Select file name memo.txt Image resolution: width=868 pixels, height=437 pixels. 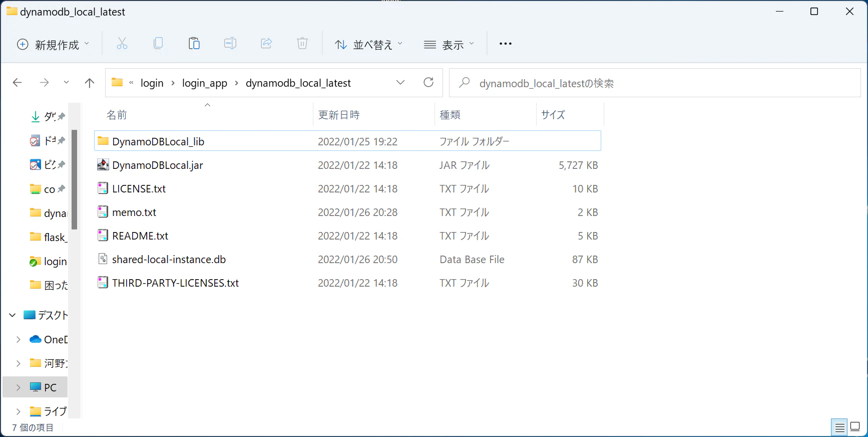pyautogui.click(x=134, y=212)
